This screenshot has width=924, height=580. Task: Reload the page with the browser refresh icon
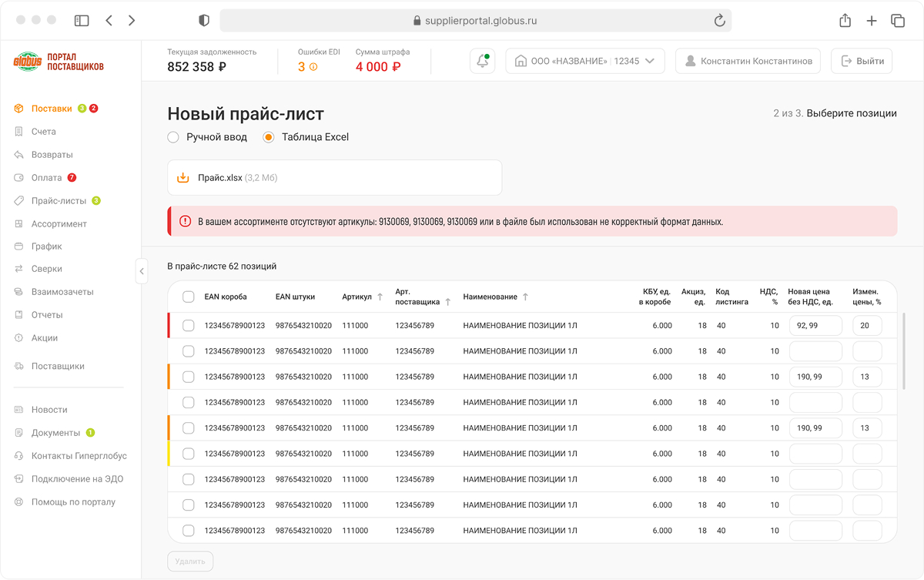pos(719,21)
